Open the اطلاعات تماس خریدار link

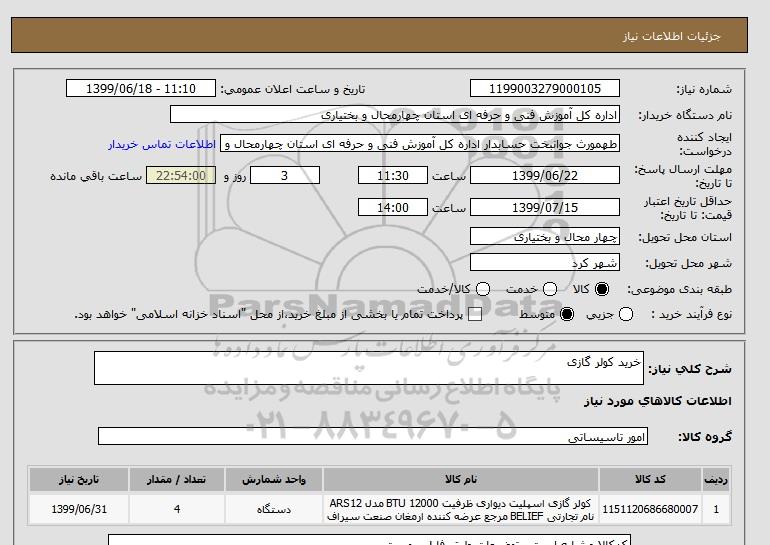[162, 144]
